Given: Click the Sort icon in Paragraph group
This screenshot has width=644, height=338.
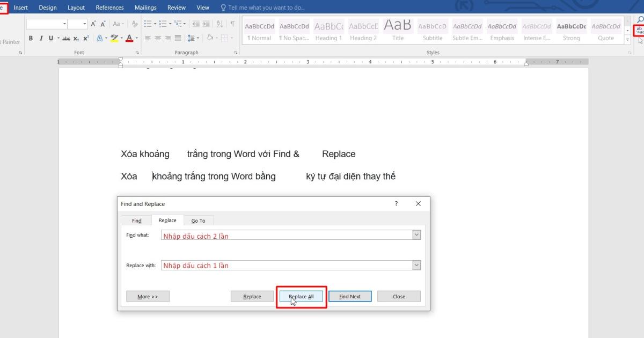Looking at the screenshot, I should coord(220,24).
